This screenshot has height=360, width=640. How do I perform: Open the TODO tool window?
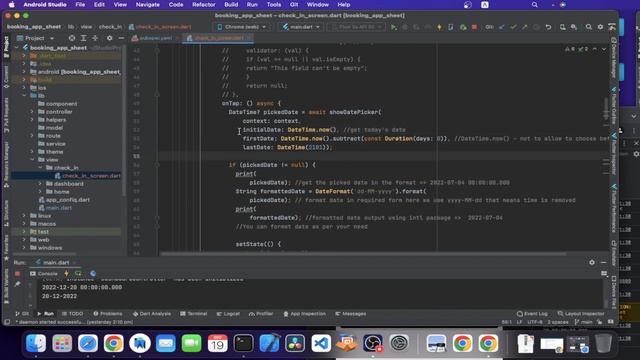(x=73, y=314)
